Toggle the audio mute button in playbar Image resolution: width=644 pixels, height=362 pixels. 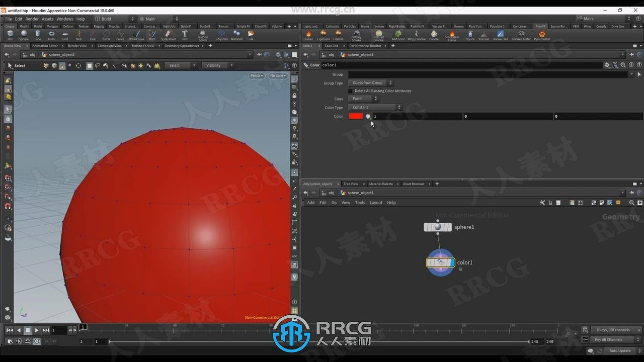[19, 341]
